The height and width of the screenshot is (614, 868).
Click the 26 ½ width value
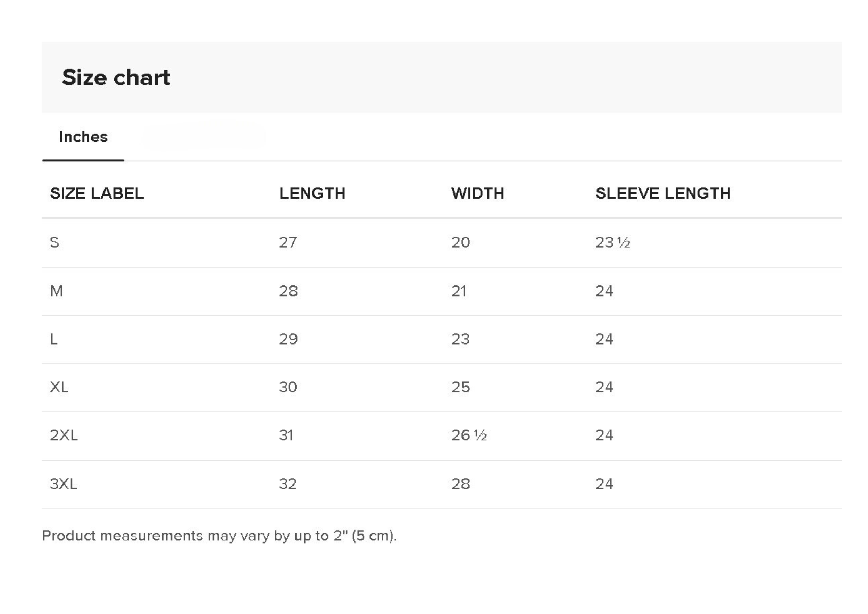click(x=469, y=435)
